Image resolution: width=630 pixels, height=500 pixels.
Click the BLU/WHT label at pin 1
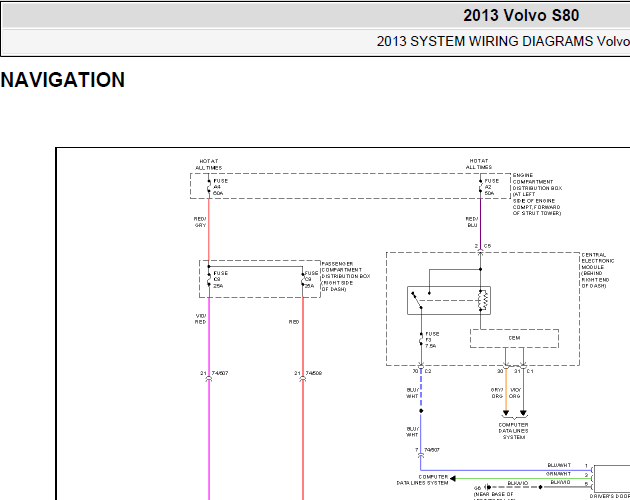559,465
